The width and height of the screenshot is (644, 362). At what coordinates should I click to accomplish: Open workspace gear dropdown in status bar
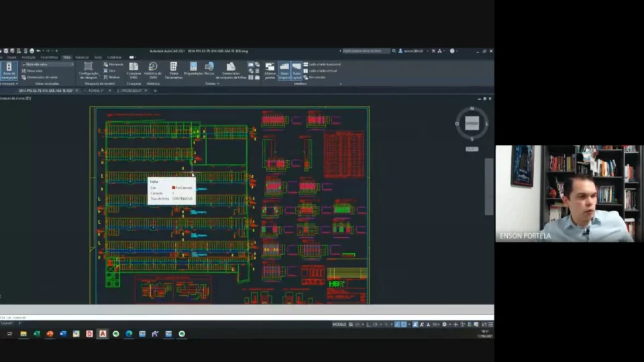pyautogui.click(x=445, y=324)
